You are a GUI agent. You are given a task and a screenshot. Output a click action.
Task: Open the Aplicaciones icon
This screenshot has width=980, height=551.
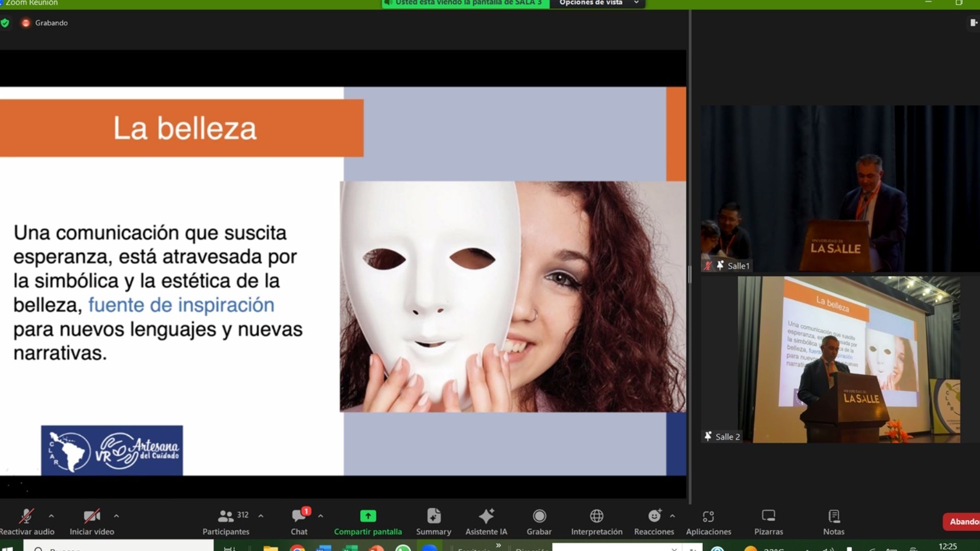click(708, 516)
